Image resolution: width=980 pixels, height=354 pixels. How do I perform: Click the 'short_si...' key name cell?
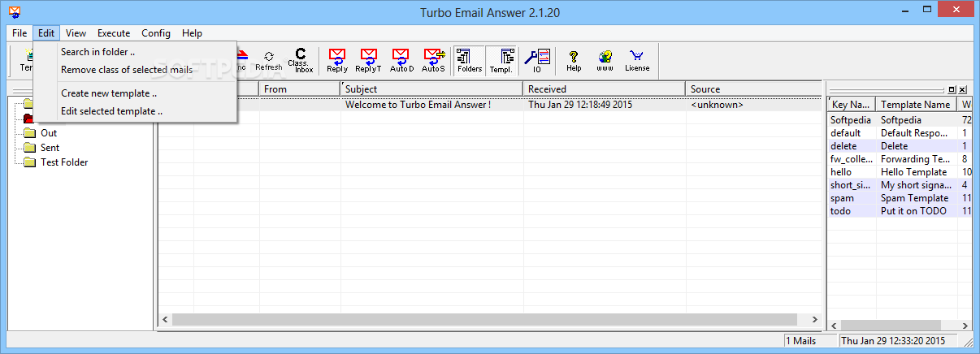coord(851,184)
